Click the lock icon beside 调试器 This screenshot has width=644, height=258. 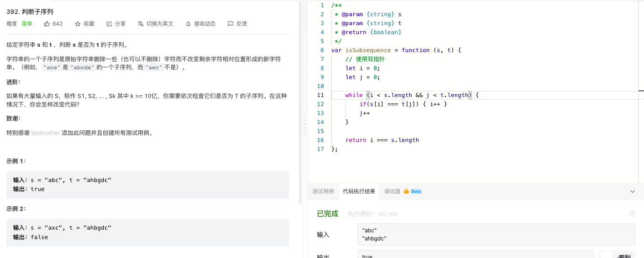click(x=406, y=191)
